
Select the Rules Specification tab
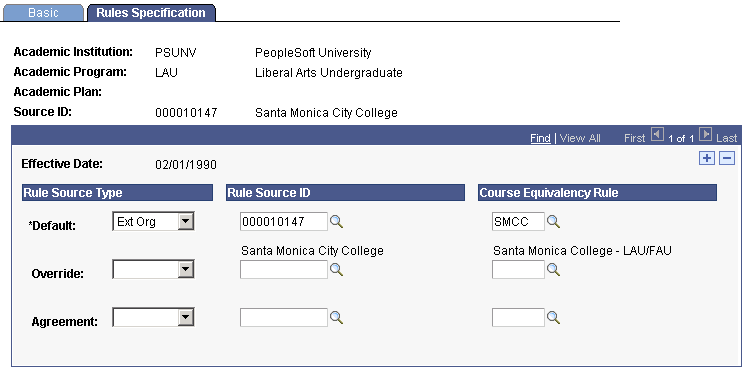[x=151, y=13]
